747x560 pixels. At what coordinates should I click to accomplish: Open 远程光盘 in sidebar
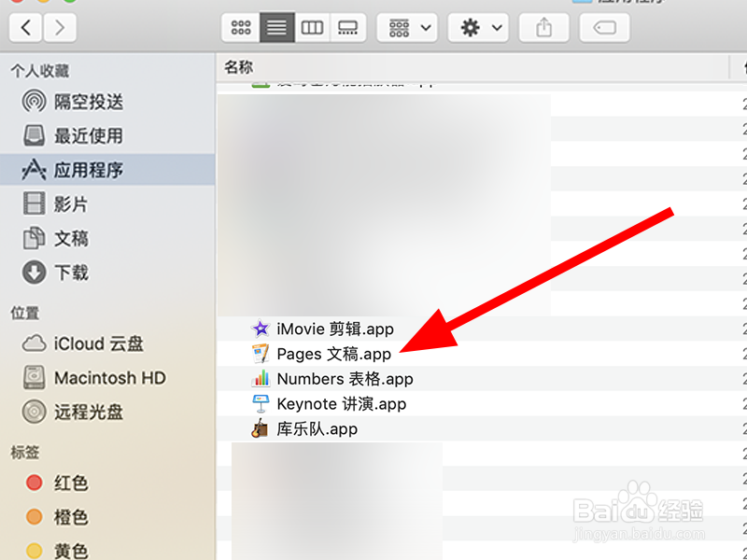(107, 412)
